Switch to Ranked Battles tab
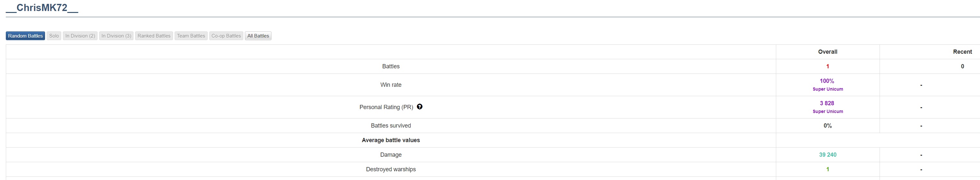Screen dimensions: 980x180 [154, 36]
